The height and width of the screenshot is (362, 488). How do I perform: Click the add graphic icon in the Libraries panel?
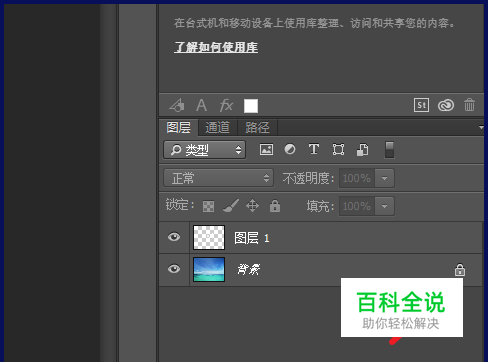coord(177,105)
